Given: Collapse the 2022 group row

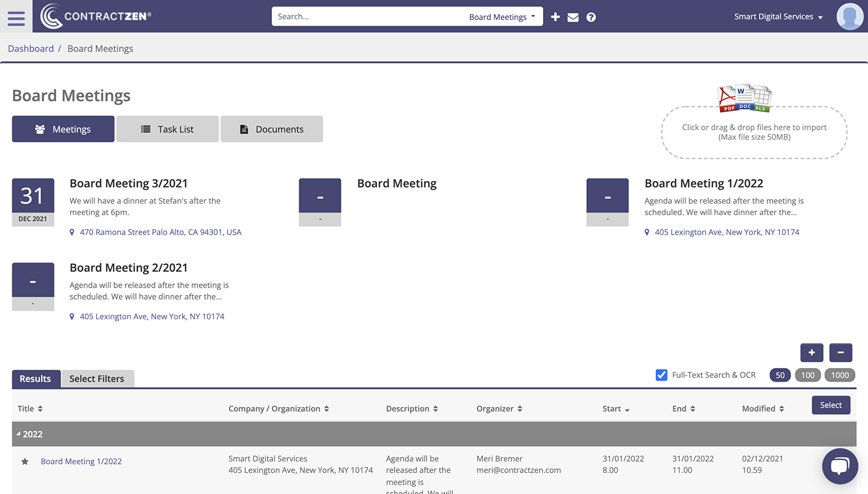Looking at the screenshot, I should tap(434, 434).
